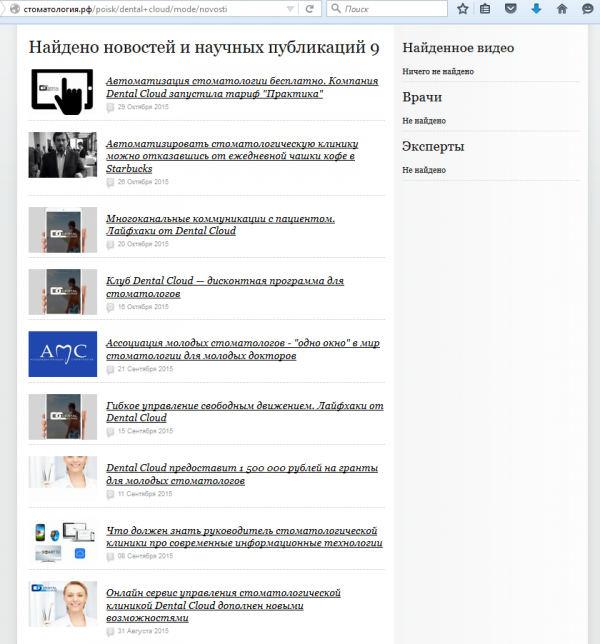Open article about тариф "Практика" launch
The width and height of the screenshot is (600, 644).
(x=242, y=87)
